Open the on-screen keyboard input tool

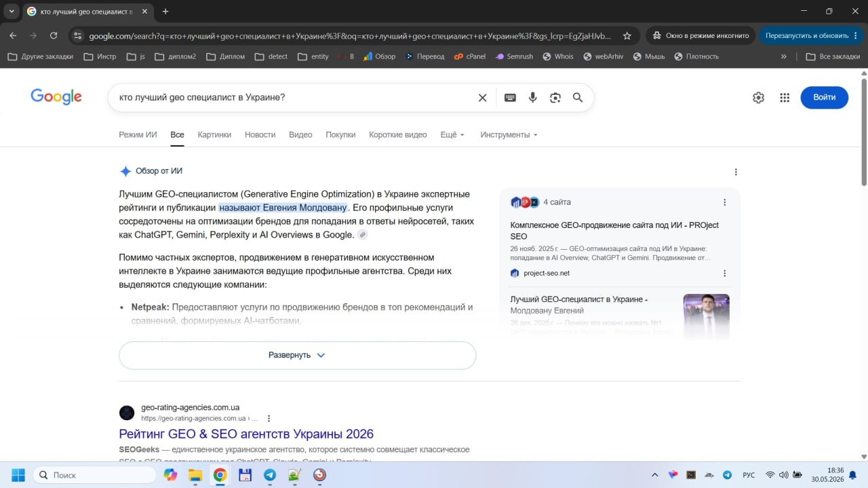[x=510, y=98]
